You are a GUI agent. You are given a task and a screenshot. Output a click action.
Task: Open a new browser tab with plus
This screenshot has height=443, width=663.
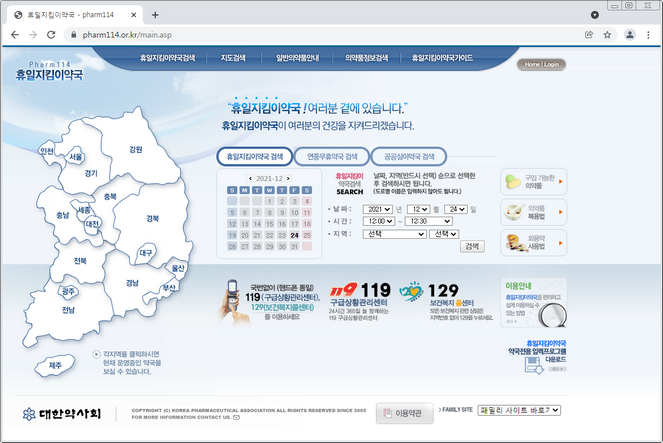(155, 15)
